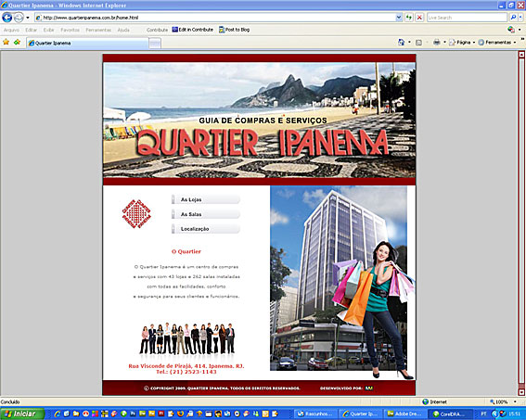
Task: Launch Internet Explorer from Quick Launch
Action: [58, 414]
